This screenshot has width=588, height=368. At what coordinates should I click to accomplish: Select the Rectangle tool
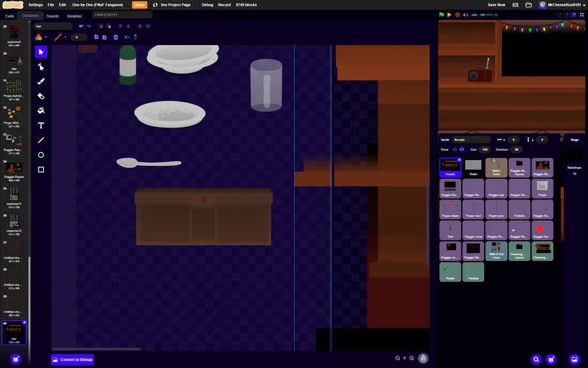pyautogui.click(x=41, y=169)
